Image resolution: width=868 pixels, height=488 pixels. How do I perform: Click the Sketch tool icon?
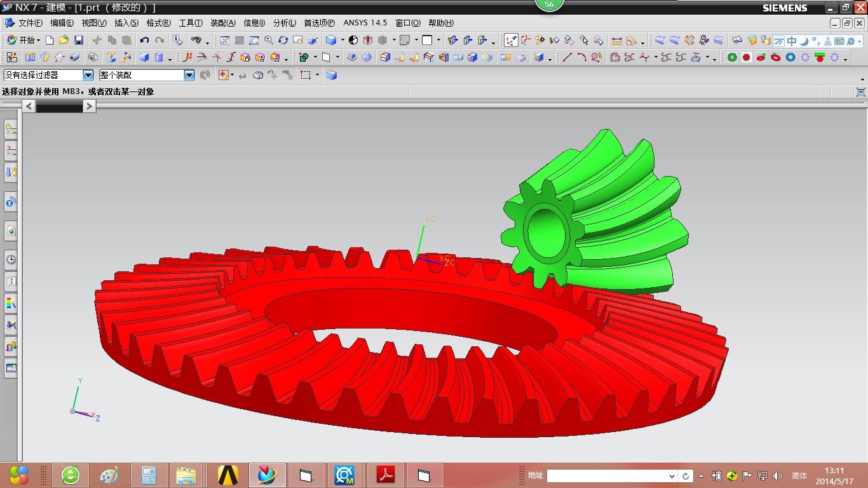point(11,57)
